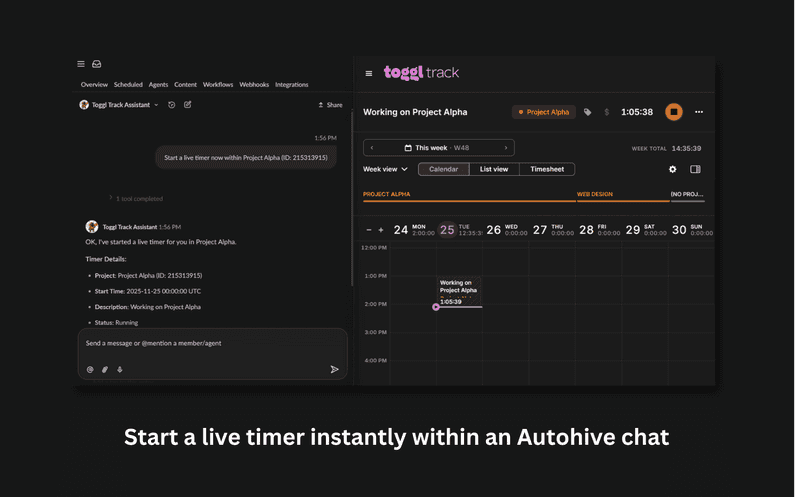Send the message with the paper plane icon
Screen dimensions: 795x497
tap(334, 369)
